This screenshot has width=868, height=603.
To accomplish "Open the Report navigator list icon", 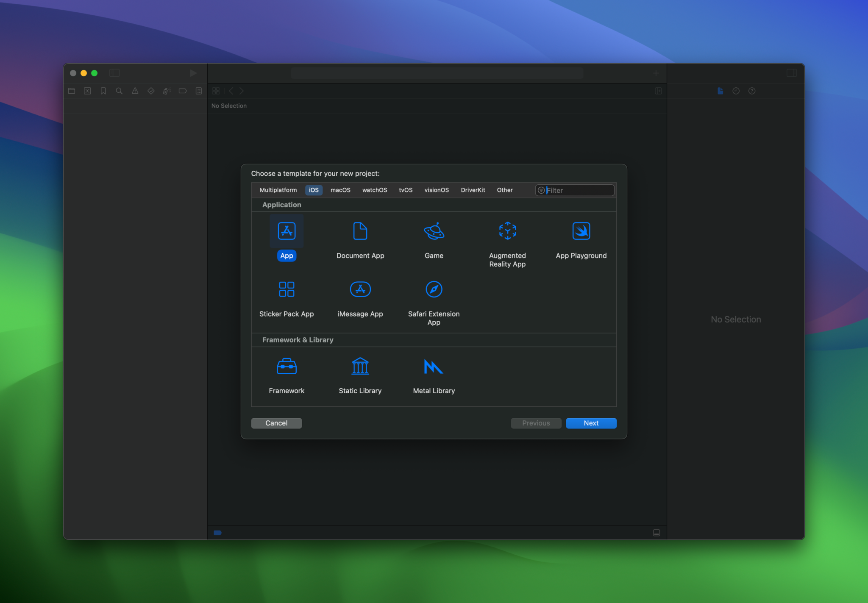I will [x=198, y=91].
